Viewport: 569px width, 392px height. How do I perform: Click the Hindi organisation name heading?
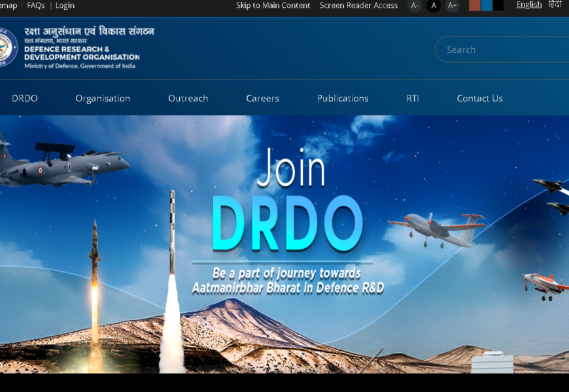pos(89,31)
